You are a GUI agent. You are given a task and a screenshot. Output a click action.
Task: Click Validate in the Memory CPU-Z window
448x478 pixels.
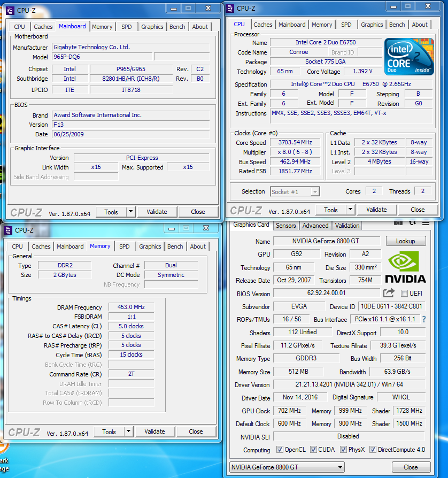tap(155, 431)
